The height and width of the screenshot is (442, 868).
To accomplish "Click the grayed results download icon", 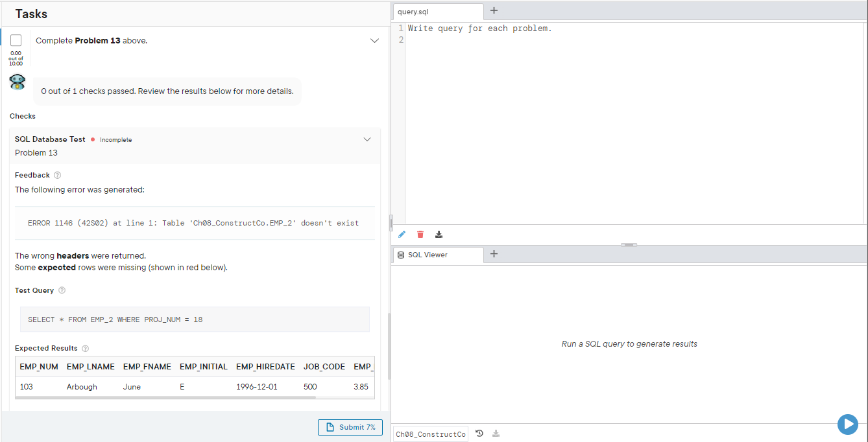I will pos(496,434).
